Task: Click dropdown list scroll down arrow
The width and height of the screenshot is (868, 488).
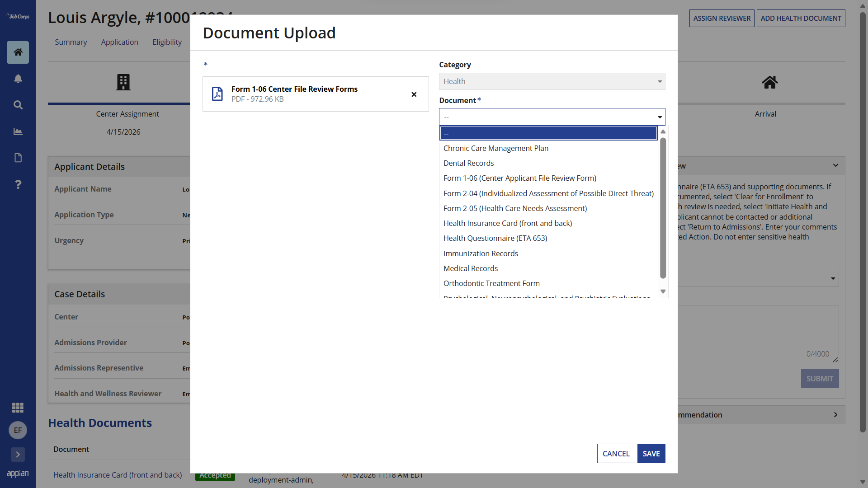Action: pyautogui.click(x=663, y=291)
